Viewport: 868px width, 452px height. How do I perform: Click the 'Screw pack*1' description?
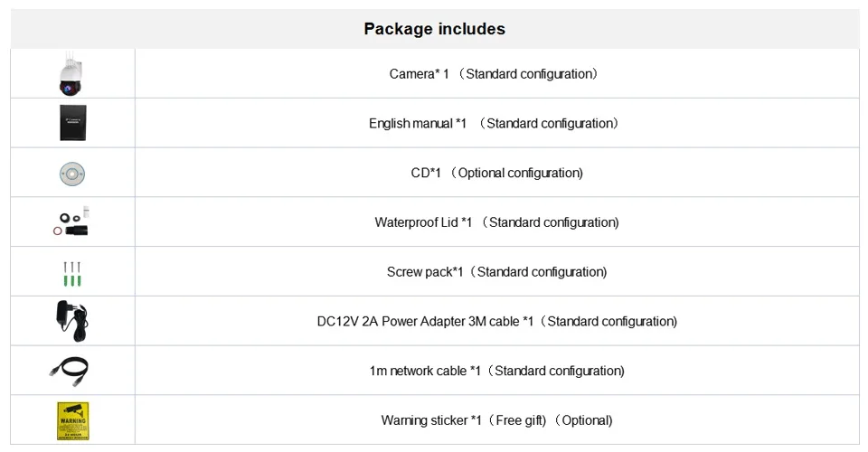coord(425,272)
